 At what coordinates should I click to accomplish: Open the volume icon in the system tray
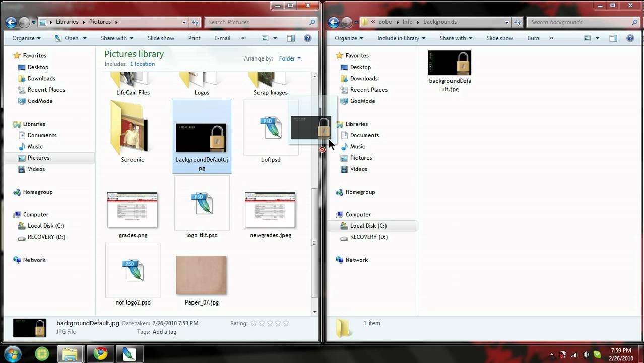tap(586, 354)
